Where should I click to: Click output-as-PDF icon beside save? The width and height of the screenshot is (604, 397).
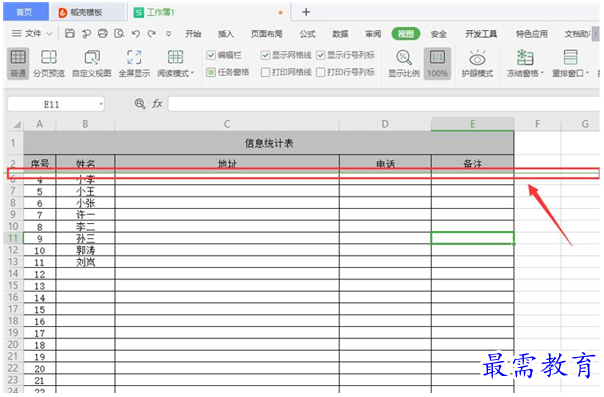pyautogui.click(x=86, y=34)
